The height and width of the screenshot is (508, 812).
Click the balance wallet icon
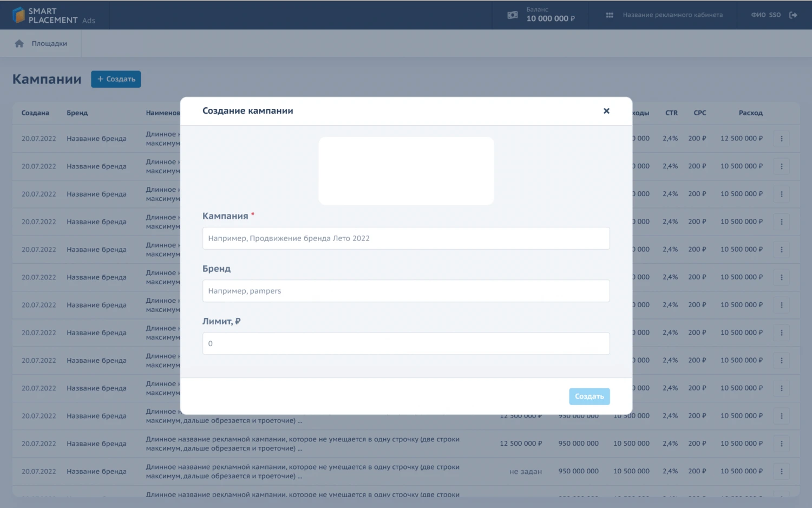point(512,15)
